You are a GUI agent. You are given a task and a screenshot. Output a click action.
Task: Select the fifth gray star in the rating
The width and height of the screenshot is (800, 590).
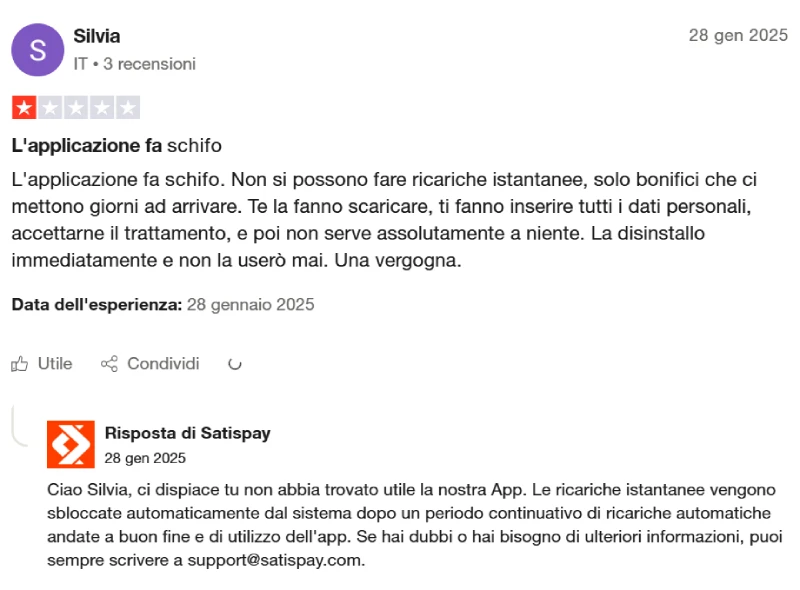tap(126, 104)
